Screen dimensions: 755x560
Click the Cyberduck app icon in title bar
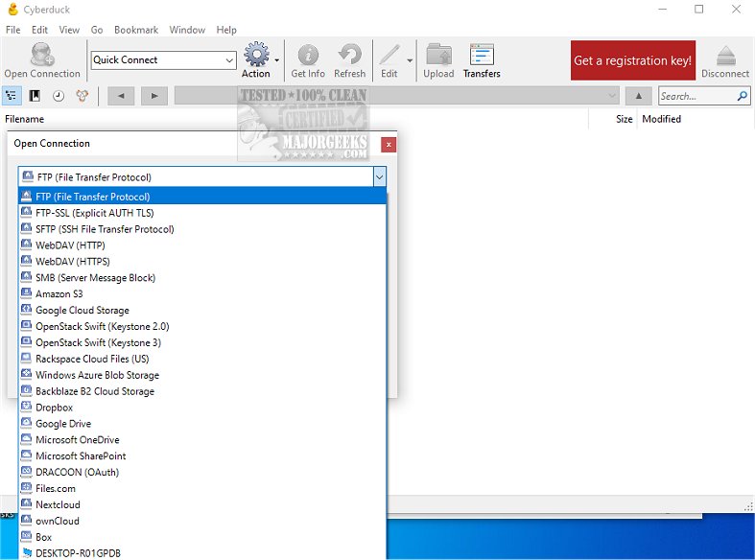pos(13,10)
